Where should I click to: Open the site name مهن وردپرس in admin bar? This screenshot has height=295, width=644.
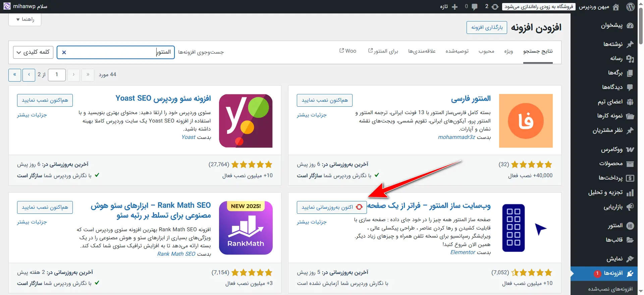(x=594, y=7)
